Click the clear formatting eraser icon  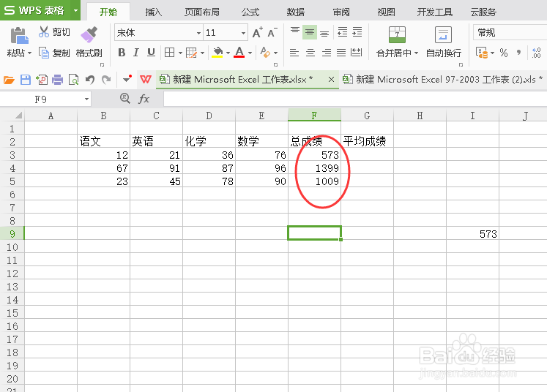265,53
